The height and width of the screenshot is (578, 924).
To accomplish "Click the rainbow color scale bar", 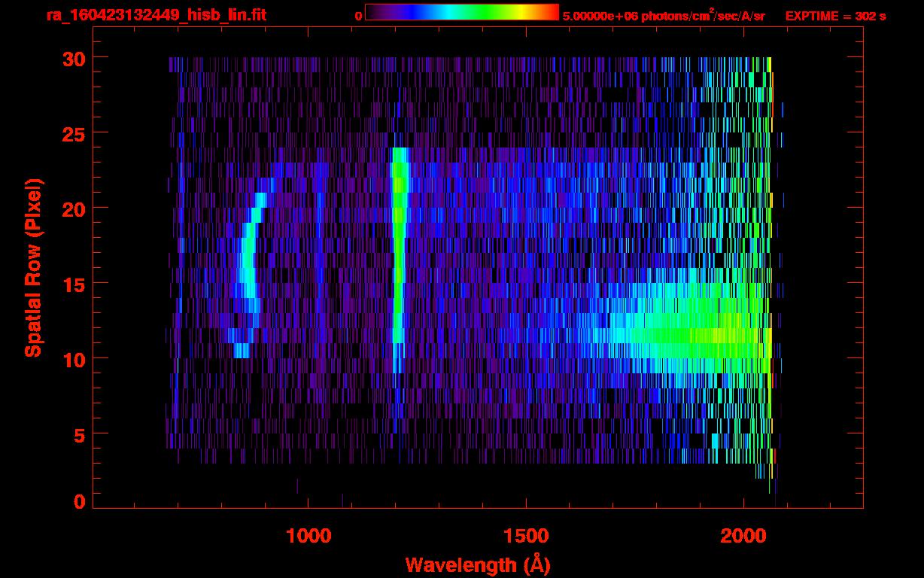I will 461,12.
